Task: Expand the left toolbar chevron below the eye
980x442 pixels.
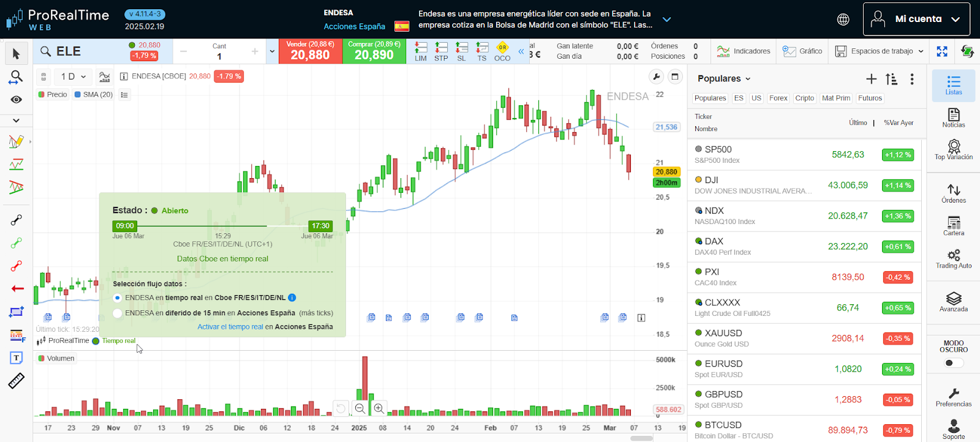Action: click(x=16, y=121)
